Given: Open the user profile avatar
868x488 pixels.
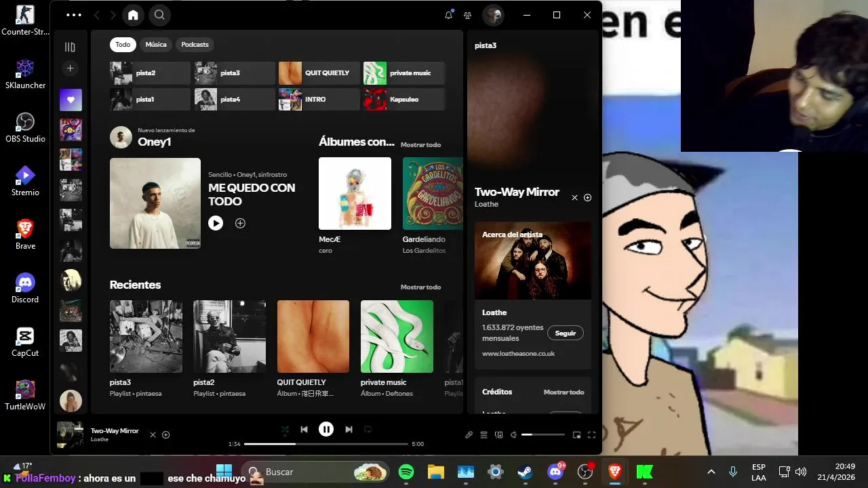Looking at the screenshot, I should coord(493,15).
